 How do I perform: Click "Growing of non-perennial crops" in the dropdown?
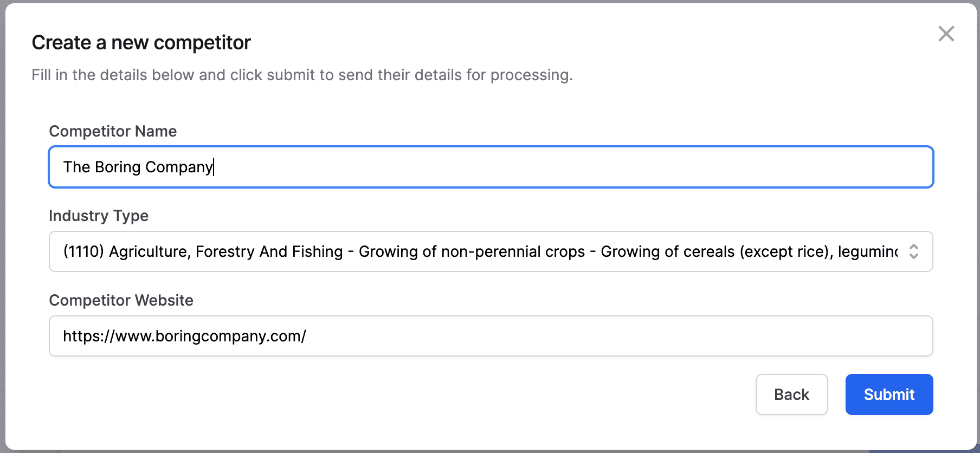[x=472, y=251]
